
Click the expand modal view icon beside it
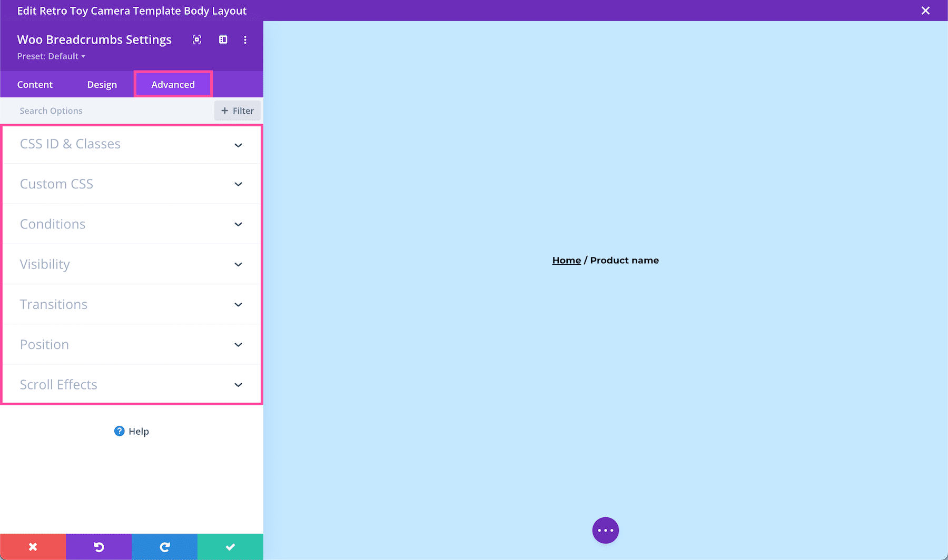point(223,39)
